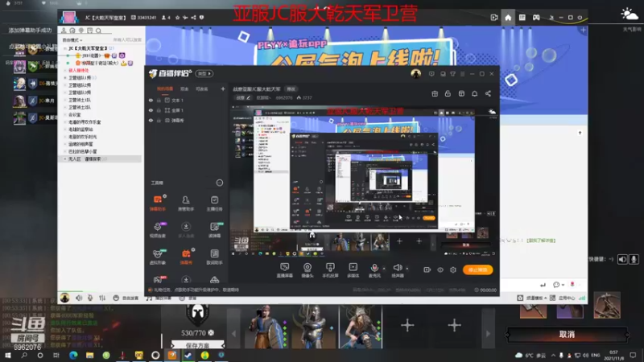This screenshot has width=644, height=362.
Task: Toggle visibility of 弹幕秀 source
Action: click(151, 121)
